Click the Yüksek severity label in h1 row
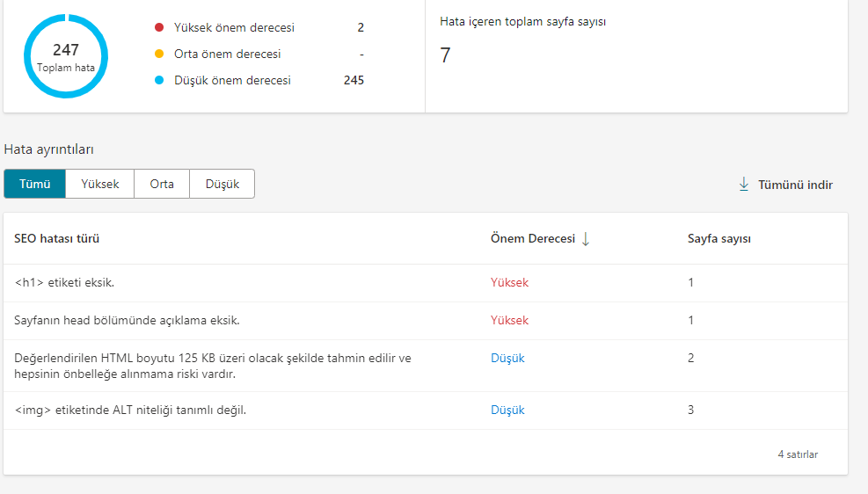 tap(509, 283)
